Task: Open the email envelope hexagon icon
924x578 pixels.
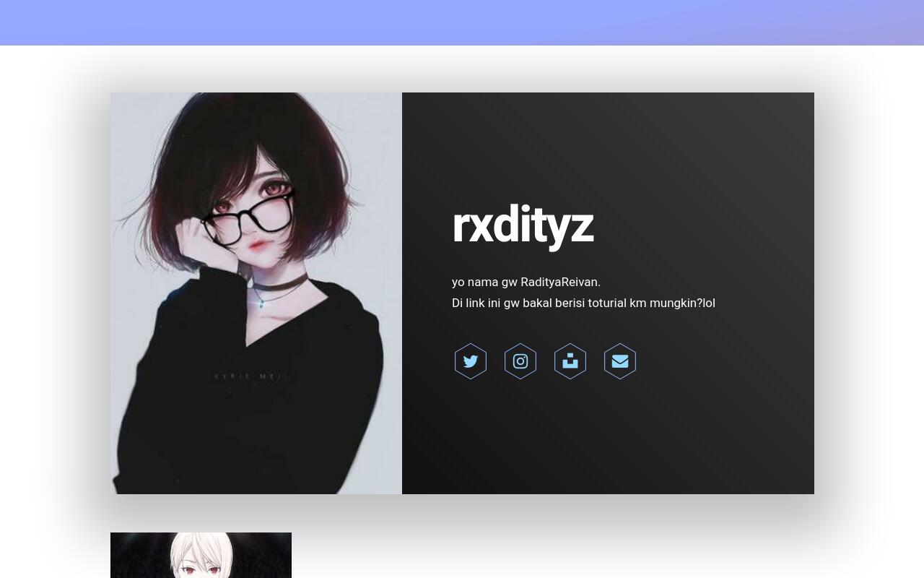Action: click(x=620, y=361)
